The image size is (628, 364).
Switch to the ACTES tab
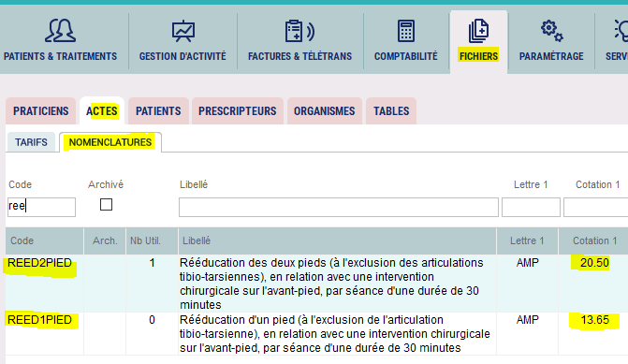tap(102, 111)
